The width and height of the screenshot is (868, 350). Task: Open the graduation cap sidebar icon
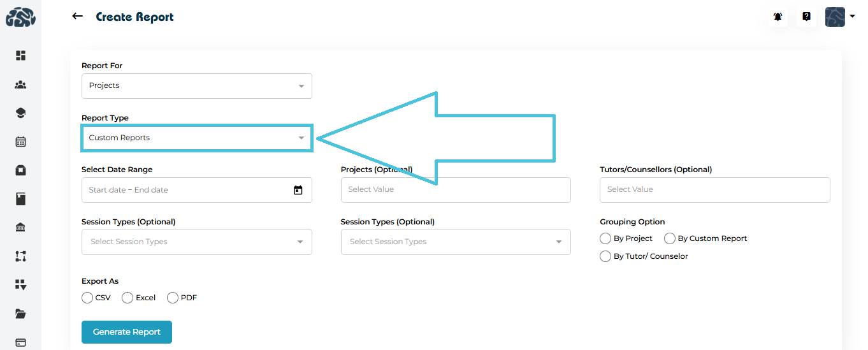[x=20, y=113]
